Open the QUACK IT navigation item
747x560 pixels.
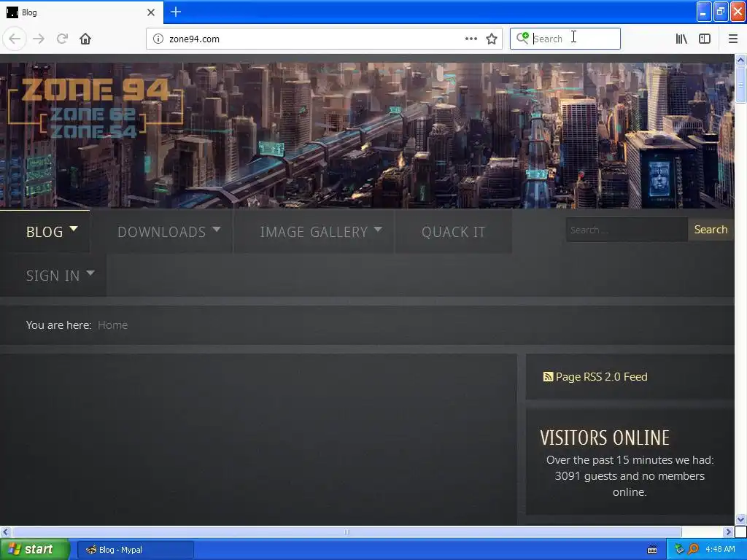pyautogui.click(x=453, y=232)
